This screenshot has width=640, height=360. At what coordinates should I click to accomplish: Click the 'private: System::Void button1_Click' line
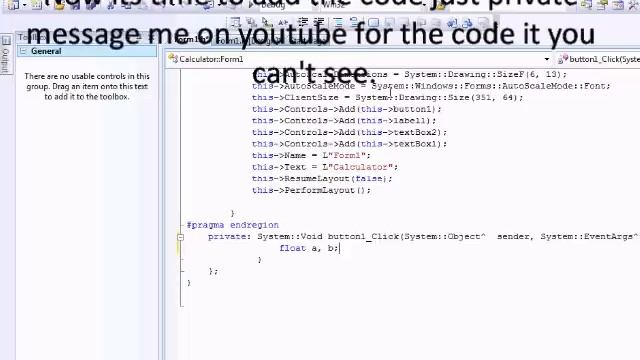(423, 237)
